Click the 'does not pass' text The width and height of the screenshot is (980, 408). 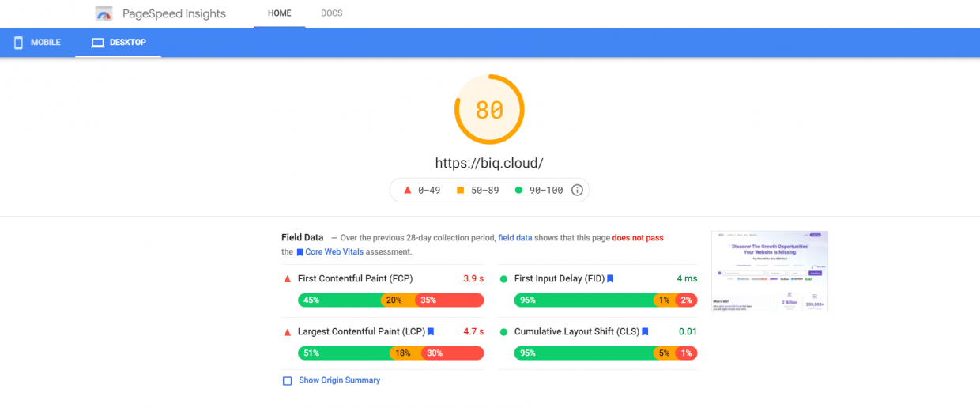click(638, 237)
